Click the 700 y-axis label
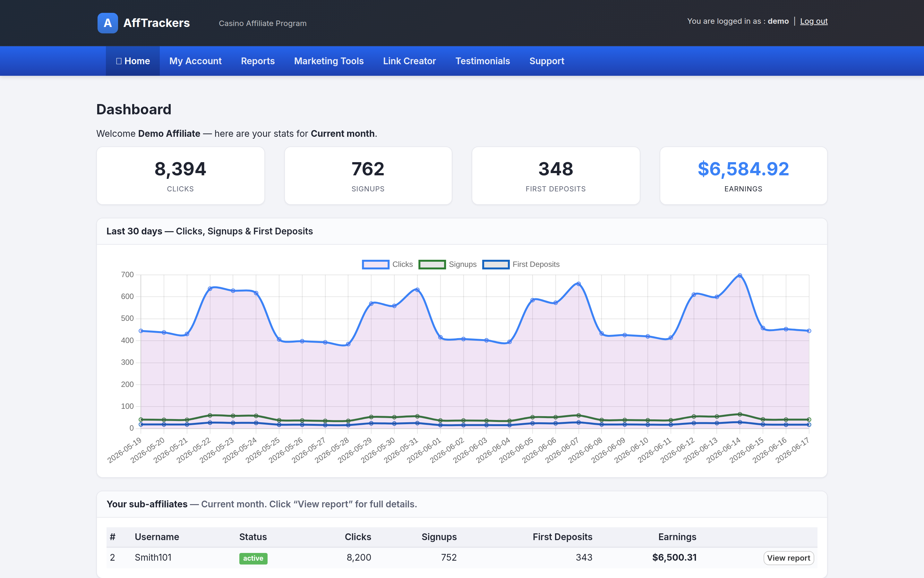This screenshot has width=924, height=578. (127, 275)
